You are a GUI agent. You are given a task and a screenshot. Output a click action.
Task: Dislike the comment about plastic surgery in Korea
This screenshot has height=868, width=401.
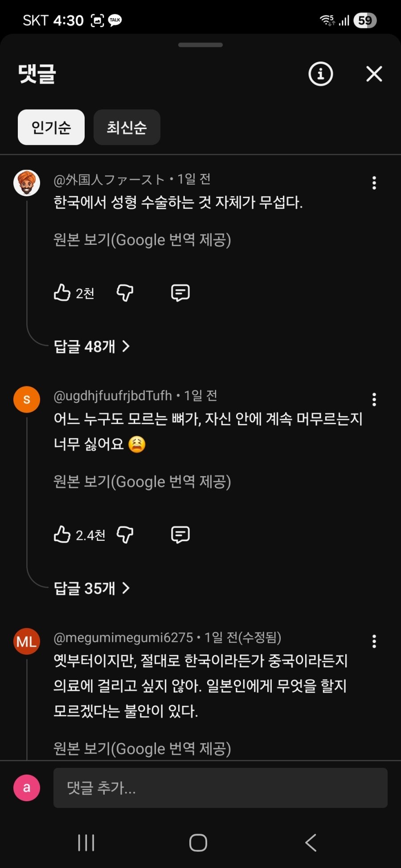[x=125, y=293]
